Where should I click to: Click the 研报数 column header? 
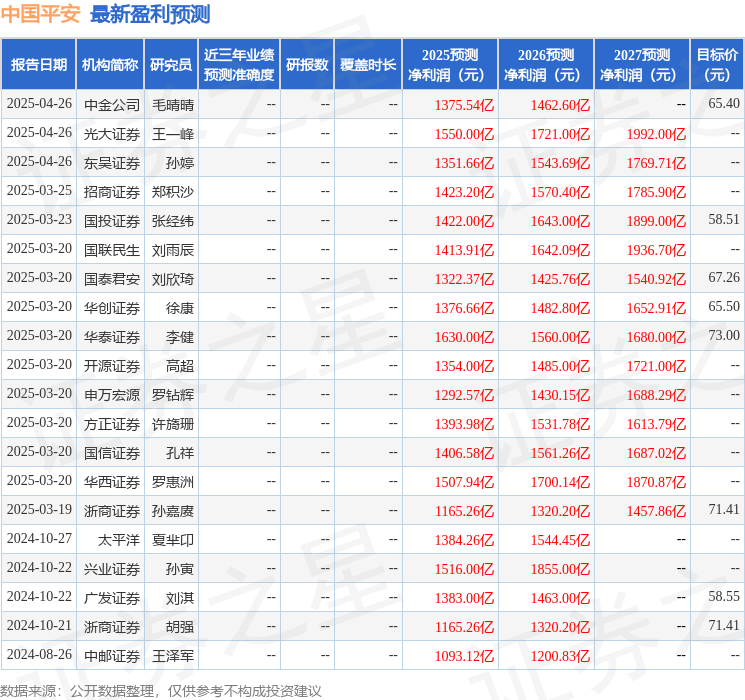pos(307,65)
